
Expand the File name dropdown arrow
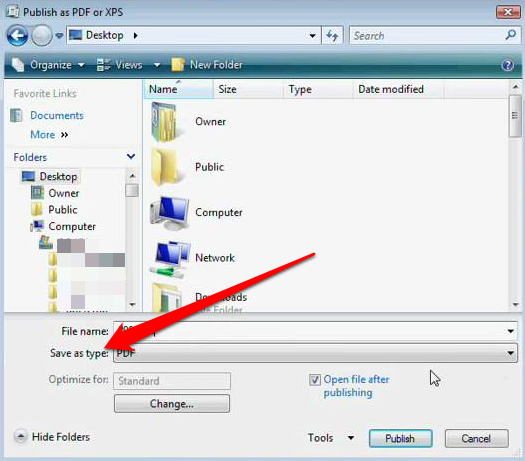click(x=510, y=331)
